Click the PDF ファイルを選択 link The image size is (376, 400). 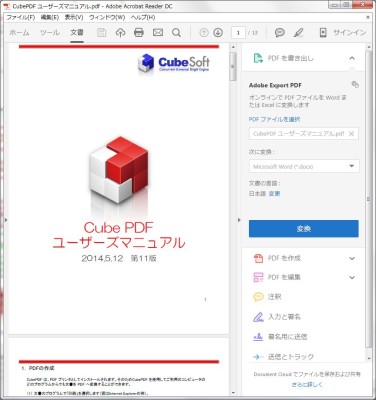(x=274, y=119)
